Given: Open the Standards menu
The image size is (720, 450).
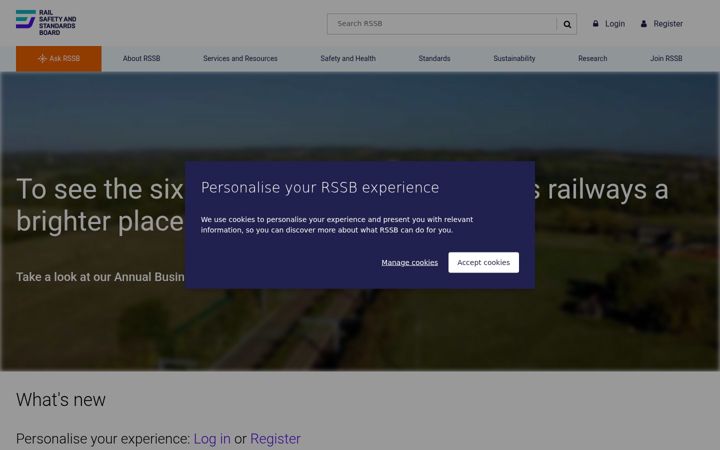Looking at the screenshot, I should (x=434, y=59).
